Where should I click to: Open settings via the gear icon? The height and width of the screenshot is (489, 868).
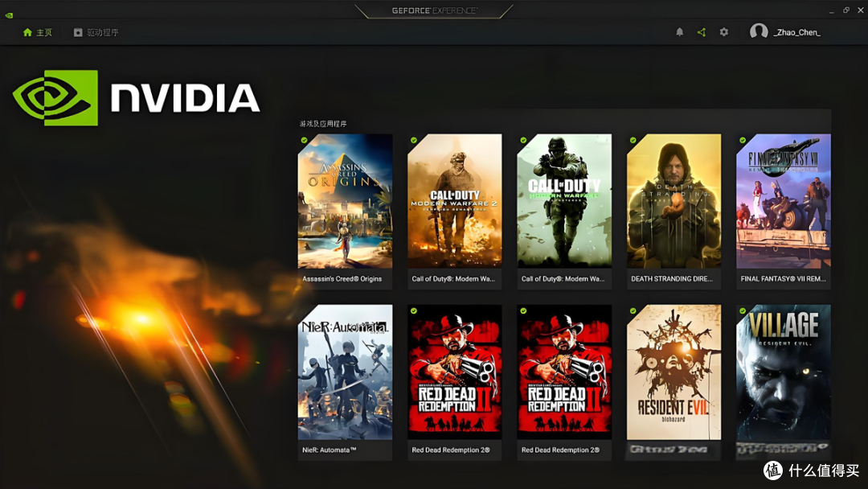[724, 32]
